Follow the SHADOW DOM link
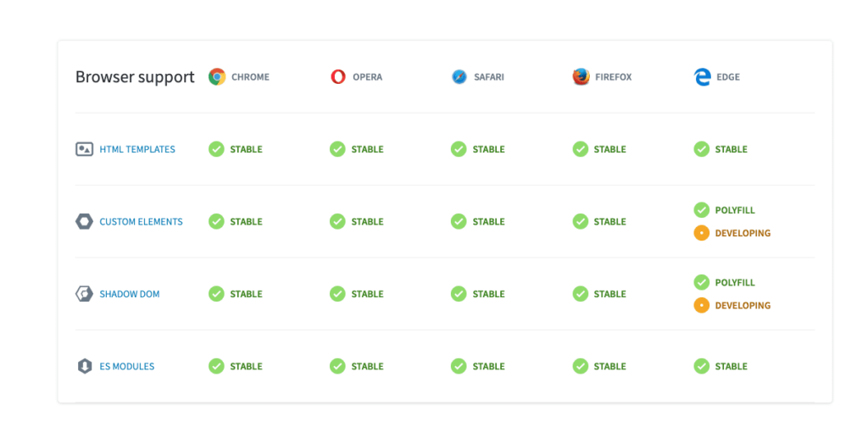The height and width of the screenshot is (427, 868). pyautogui.click(x=130, y=294)
